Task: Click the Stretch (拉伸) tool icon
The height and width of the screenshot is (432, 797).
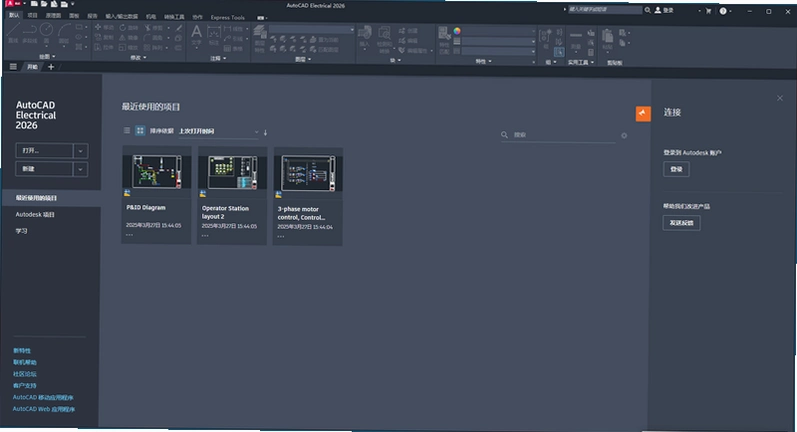Action: tap(98, 47)
